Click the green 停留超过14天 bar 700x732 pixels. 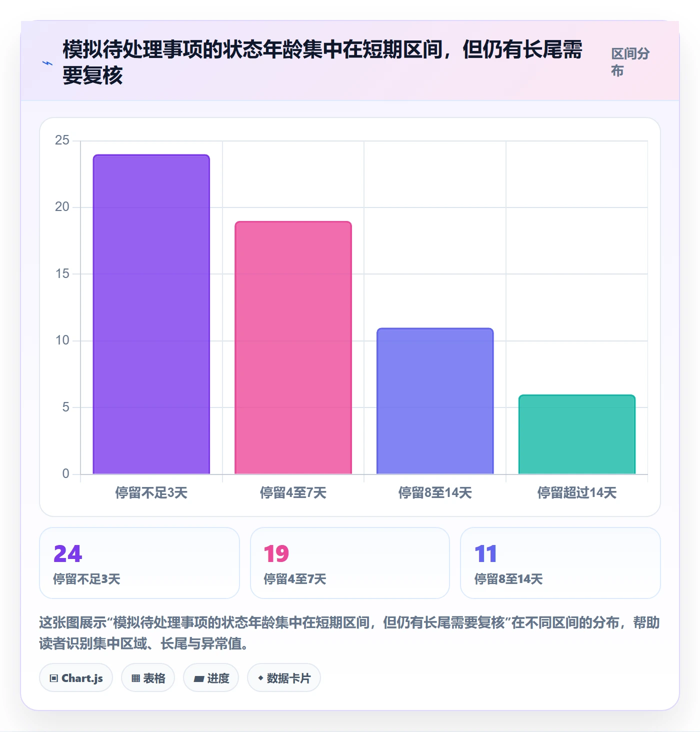coord(577,434)
